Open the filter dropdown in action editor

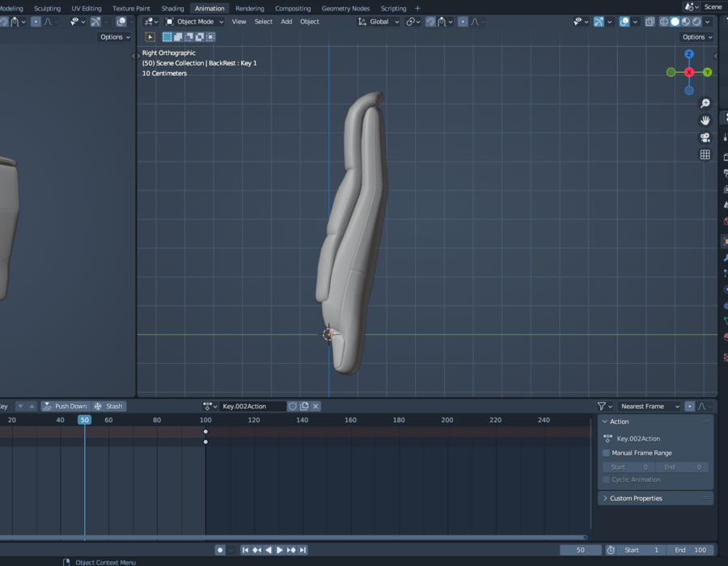coord(604,406)
